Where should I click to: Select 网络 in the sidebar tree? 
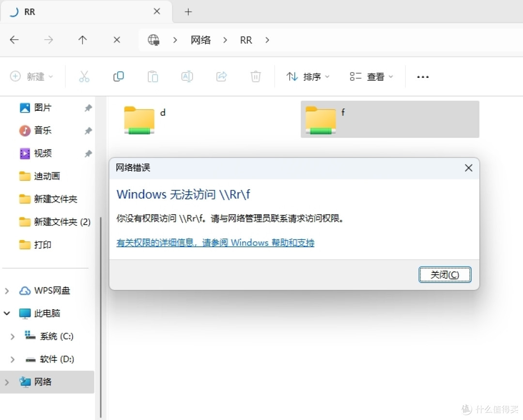(x=47, y=382)
